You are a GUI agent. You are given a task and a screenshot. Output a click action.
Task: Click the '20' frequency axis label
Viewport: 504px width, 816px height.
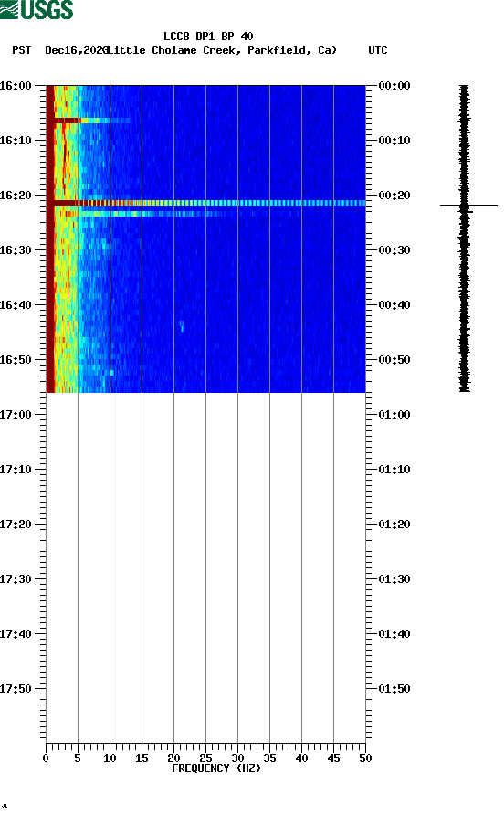[x=173, y=758]
